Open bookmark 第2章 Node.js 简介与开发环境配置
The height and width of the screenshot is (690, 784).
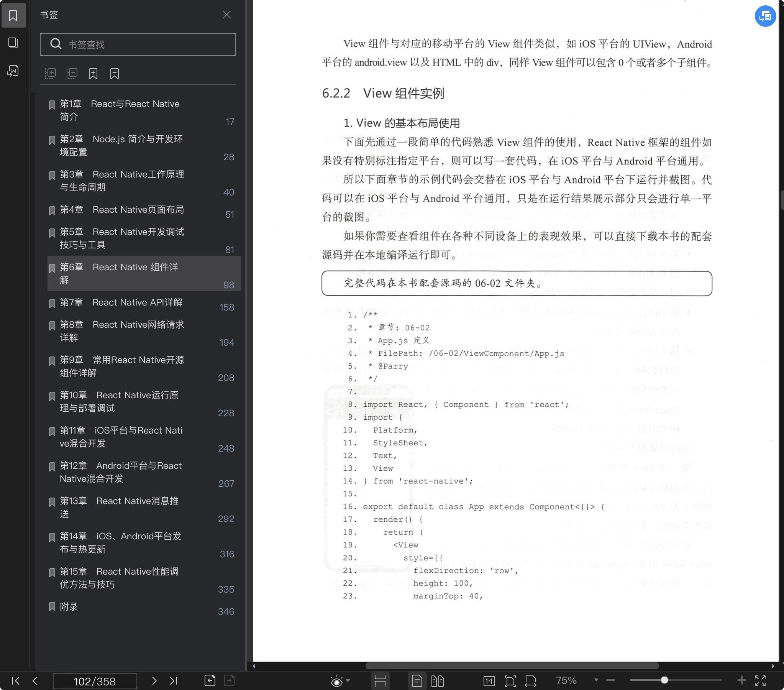pos(144,146)
